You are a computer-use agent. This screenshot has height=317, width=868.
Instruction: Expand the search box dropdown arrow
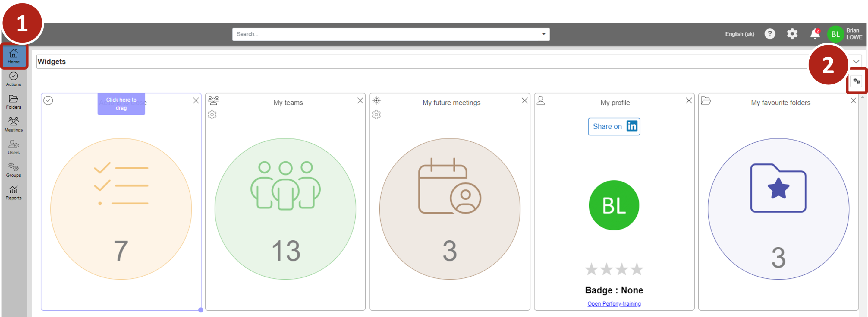(543, 34)
